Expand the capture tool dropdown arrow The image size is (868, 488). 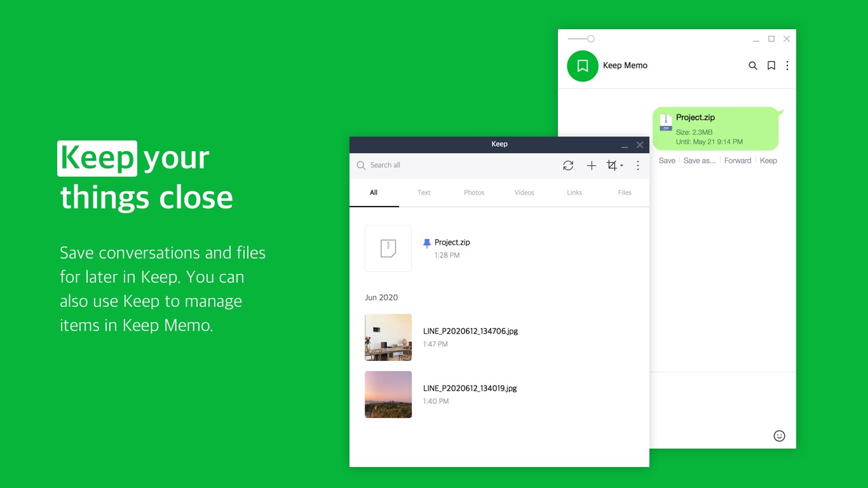(621, 166)
